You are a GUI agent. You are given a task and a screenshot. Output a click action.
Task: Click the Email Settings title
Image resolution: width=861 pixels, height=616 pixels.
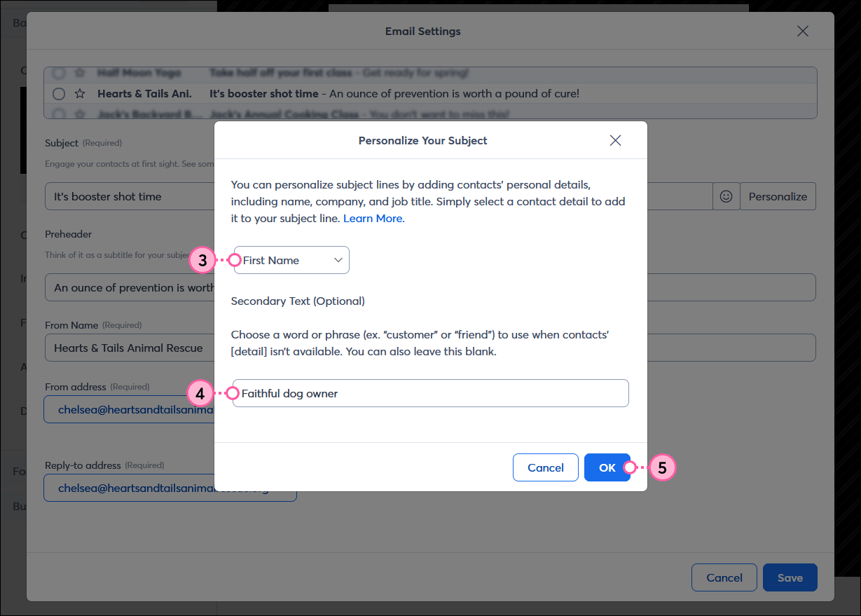(x=423, y=31)
